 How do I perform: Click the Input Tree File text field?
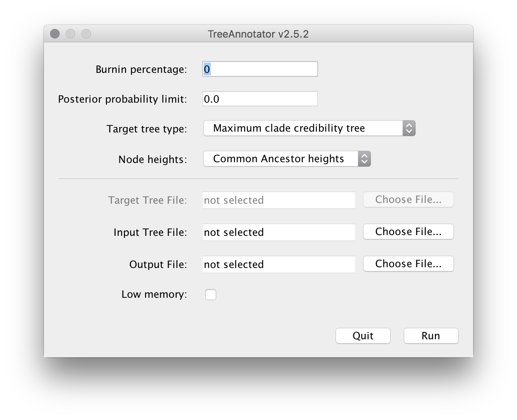[x=278, y=232]
